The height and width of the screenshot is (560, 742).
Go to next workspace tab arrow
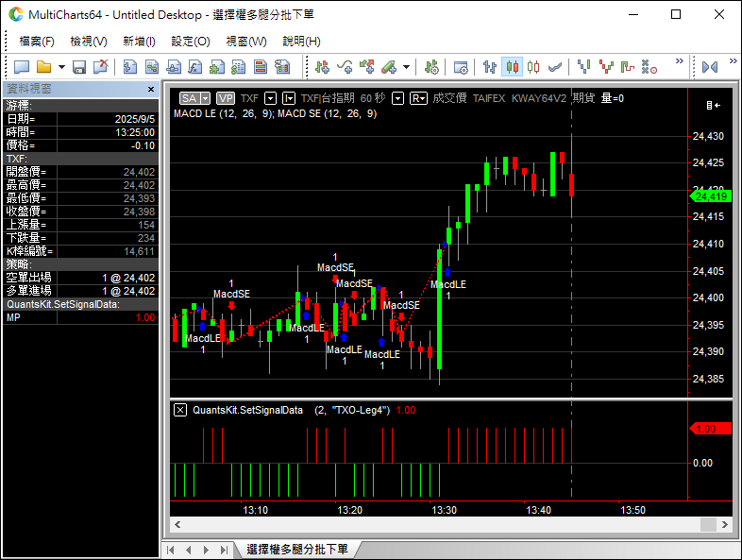206,550
